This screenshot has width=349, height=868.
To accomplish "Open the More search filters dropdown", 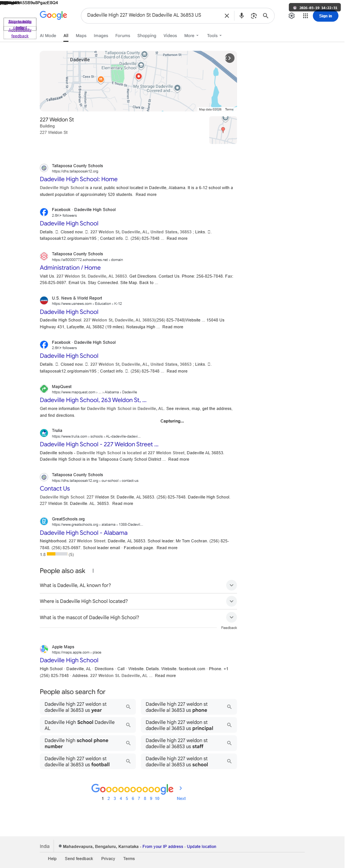I will point(191,36).
